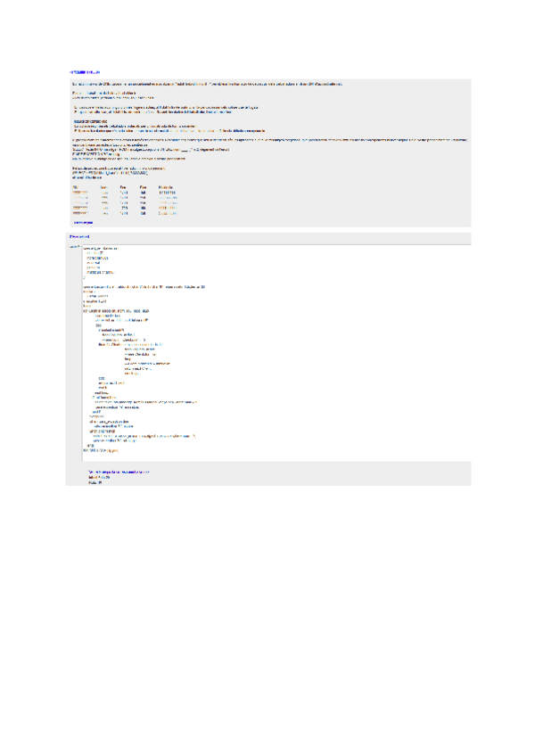Click the last text line in the bottom gray footer
The height and width of the screenshot is (756, 535).
[95, 482]
